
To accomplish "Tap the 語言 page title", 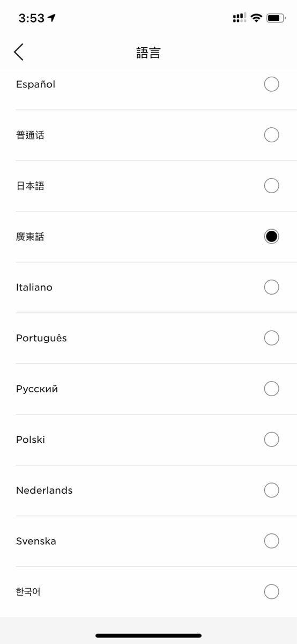I will (148, 53).
